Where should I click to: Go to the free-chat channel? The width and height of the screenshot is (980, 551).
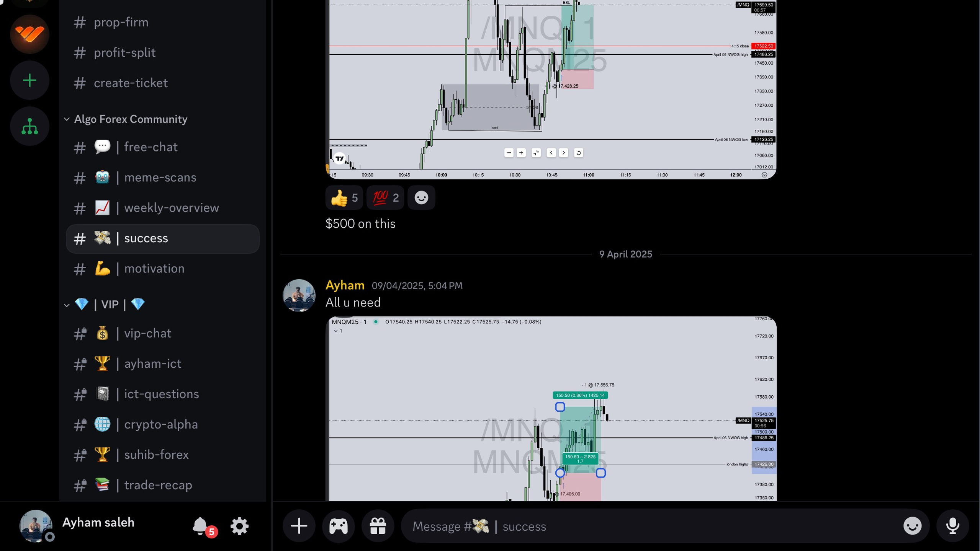(x=163, y=147)
